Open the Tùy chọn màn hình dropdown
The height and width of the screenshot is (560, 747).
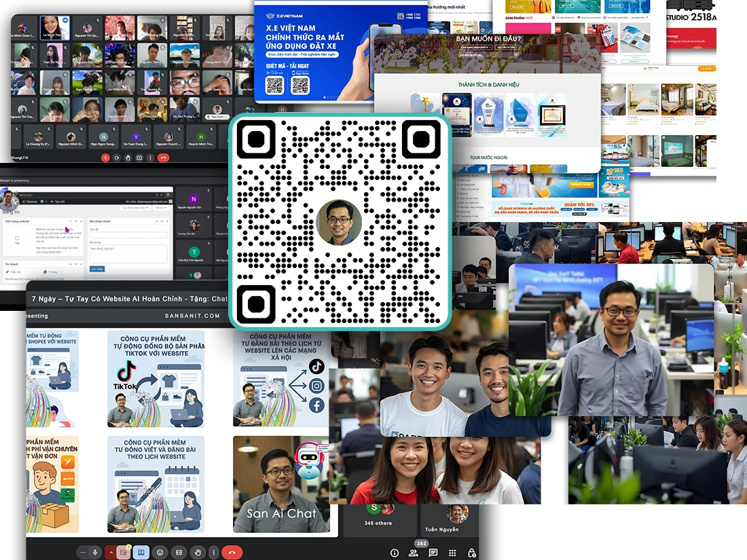(135, 208)
